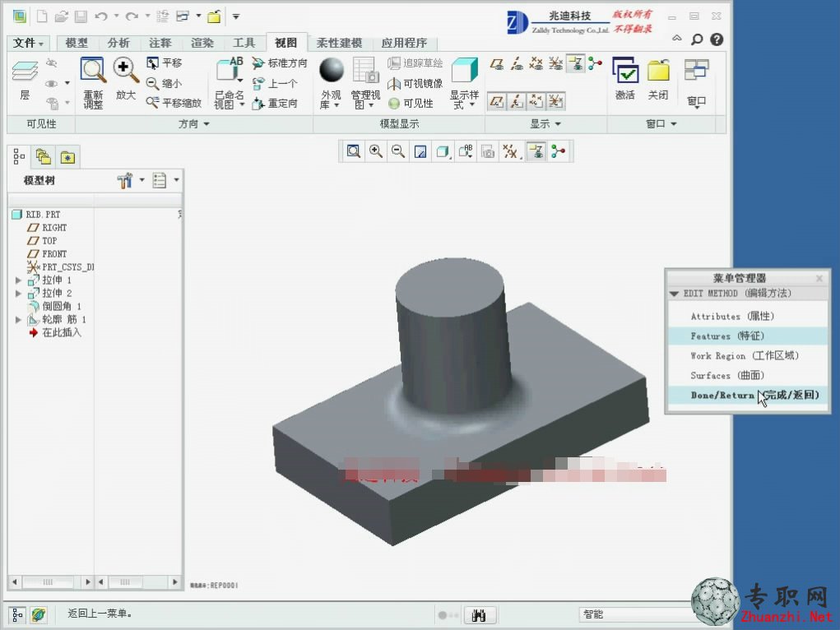This screenshot has width=840, height=630.
Task: Toggle coordinate system display in ribbon 显示 group
Action: pyautogui.click(x=556, y=64)
